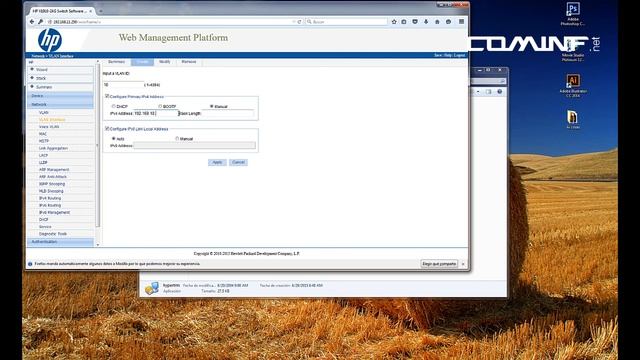This screenshot has height=360, width=640.
Task: Open Adobe Photoshop desktop shortcut
Action: tap(573, 14)
